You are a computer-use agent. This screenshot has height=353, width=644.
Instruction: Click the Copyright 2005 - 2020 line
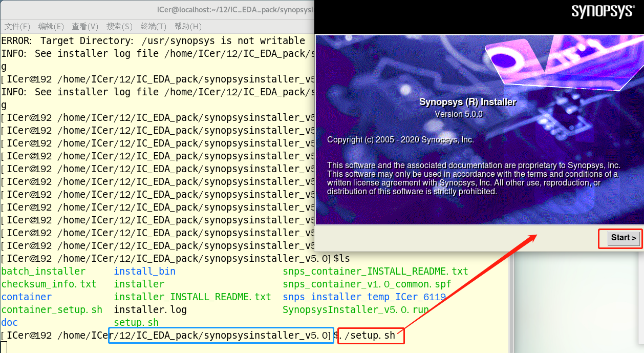(401, 139)
